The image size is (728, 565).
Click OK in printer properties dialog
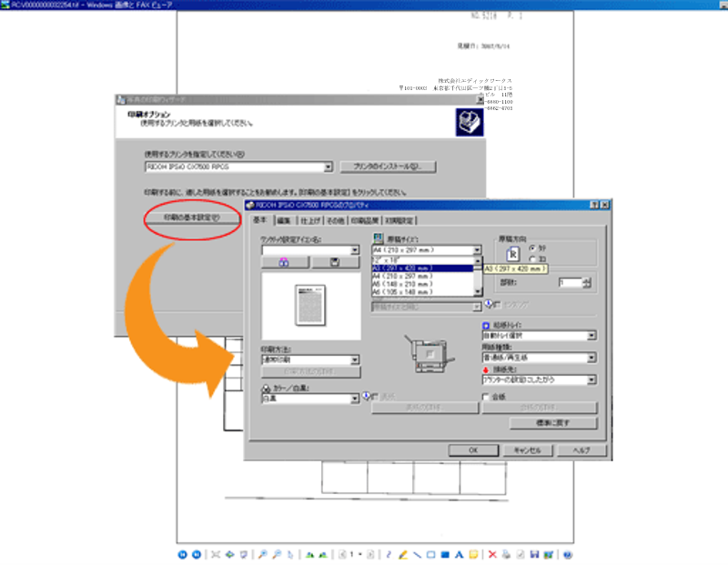(x=473, y=449)
